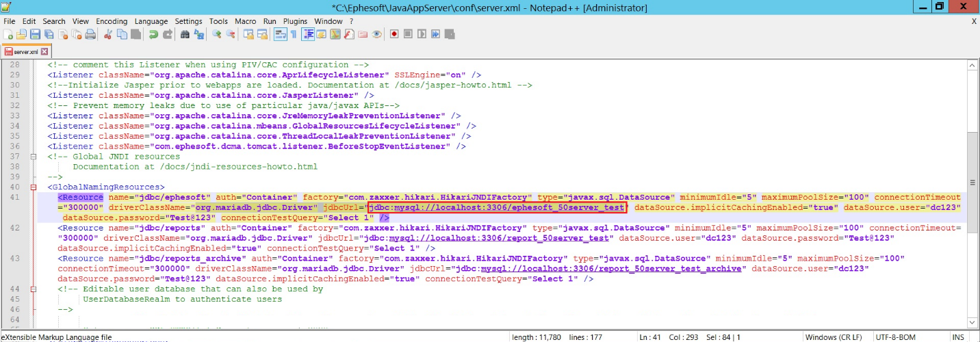Open the Document Map icon

(x=335, y=34)
